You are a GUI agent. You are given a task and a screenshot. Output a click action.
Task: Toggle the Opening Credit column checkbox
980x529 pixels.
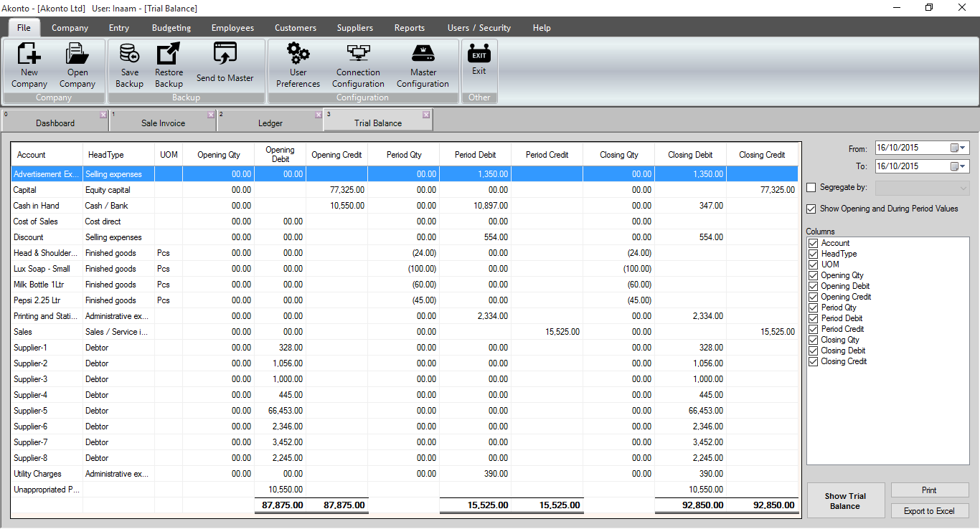pos(813,297)
